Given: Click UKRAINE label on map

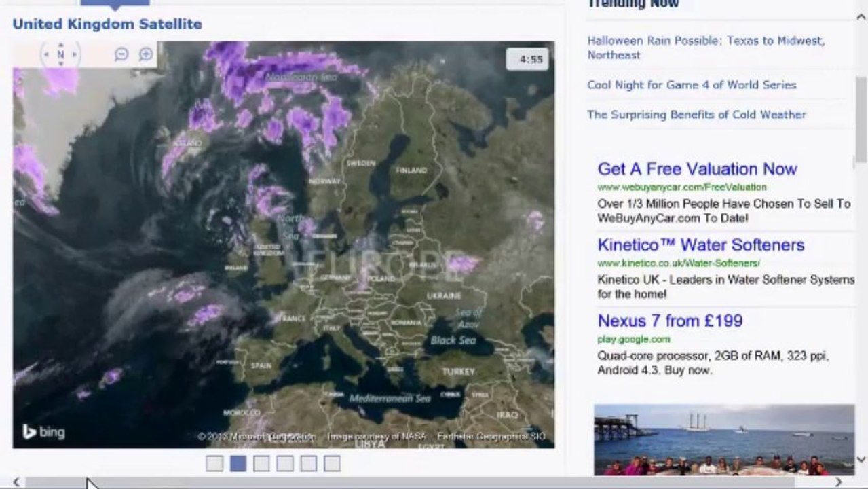Looking at the screenshot, I should point(444,295).
